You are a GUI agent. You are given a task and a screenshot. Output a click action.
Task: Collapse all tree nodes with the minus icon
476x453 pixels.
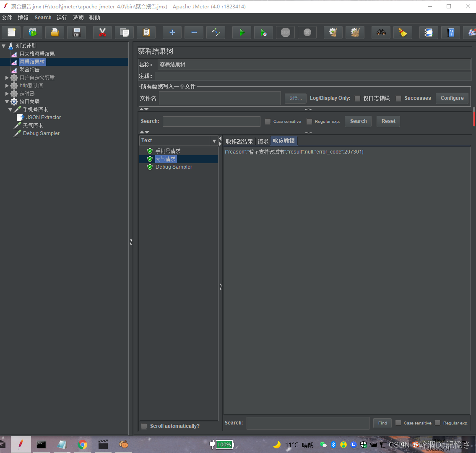194,32
